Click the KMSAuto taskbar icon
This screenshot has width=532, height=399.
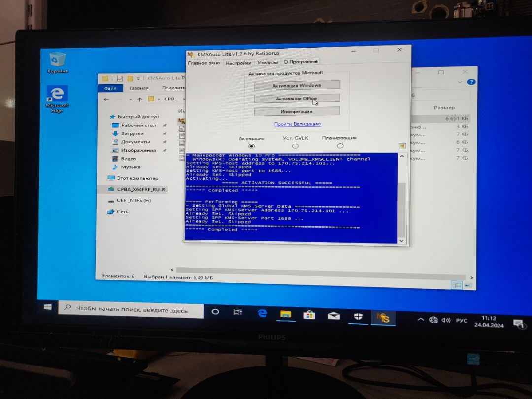coord(383,318)
